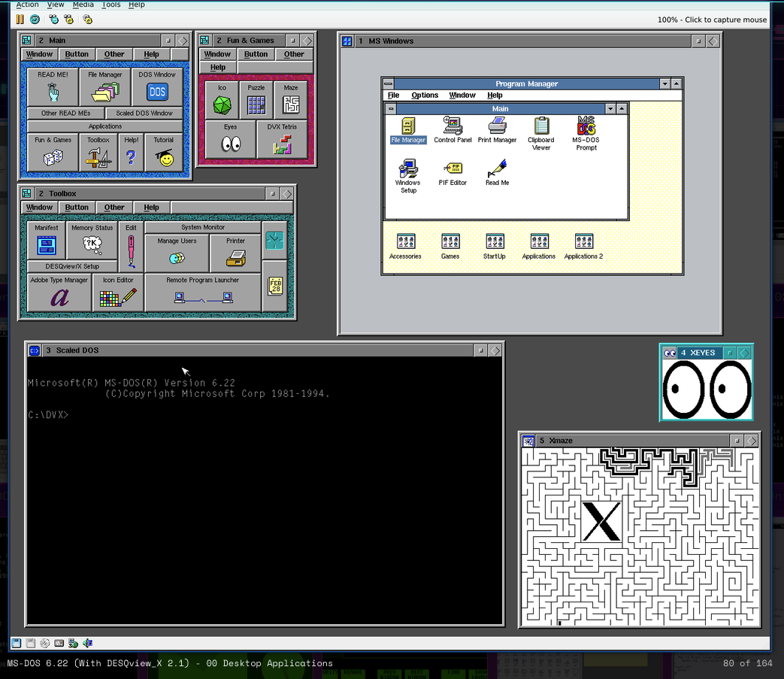
Task: Open READ ME! in the Main window
Action: 53,87
